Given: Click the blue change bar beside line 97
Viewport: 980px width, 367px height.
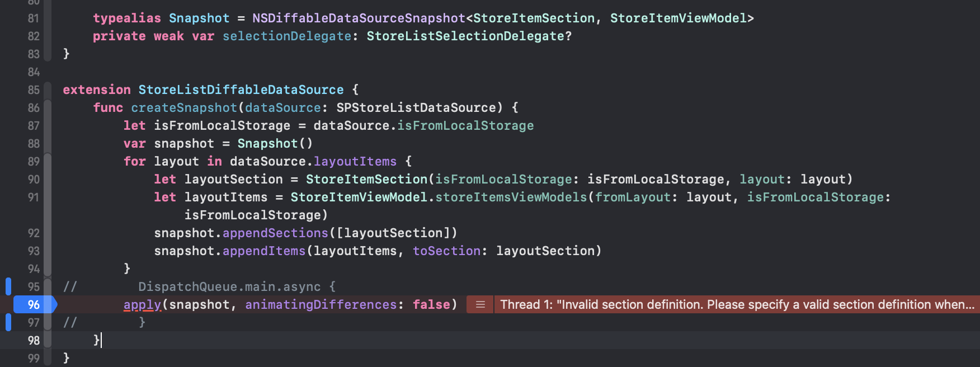Looking at the screenshot, I should coord(8,322).
